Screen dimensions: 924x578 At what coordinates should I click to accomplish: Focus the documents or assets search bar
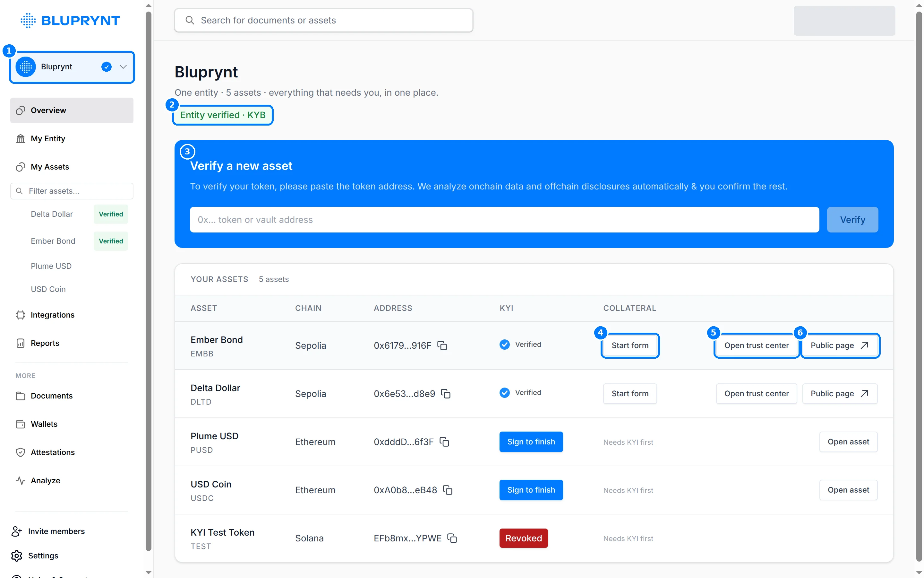(324, 20)
